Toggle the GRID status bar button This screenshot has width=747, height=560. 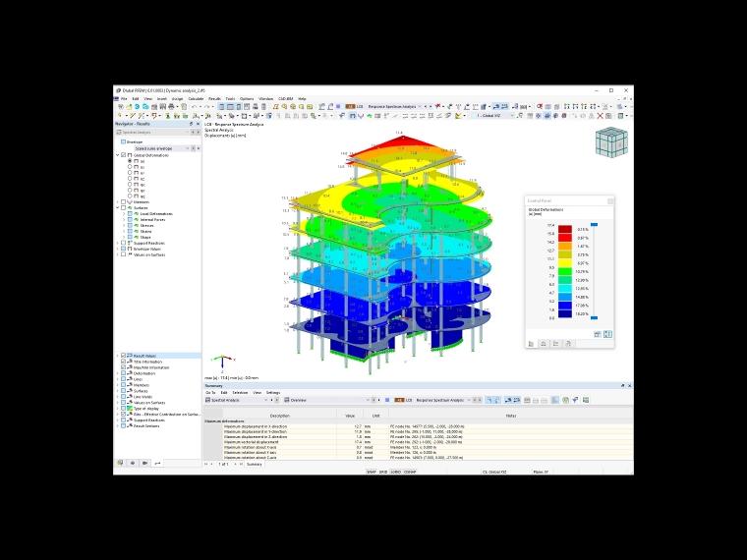(x=383, y=472)
